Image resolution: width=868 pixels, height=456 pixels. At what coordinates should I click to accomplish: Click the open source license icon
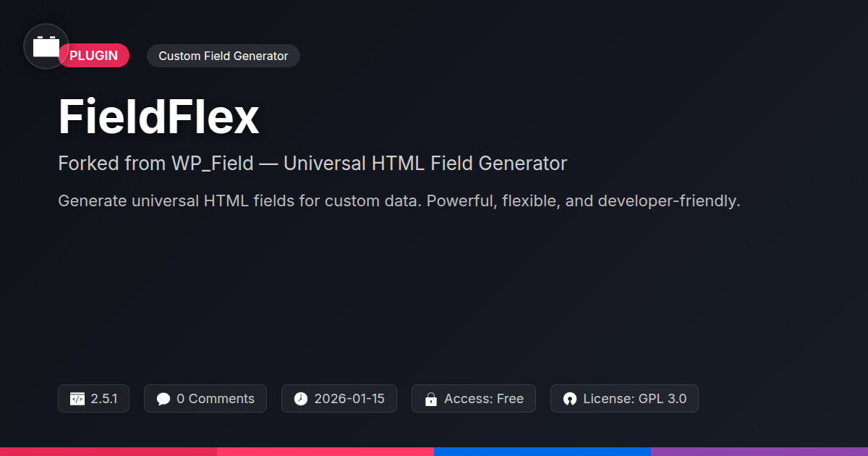tap(570, 399)
